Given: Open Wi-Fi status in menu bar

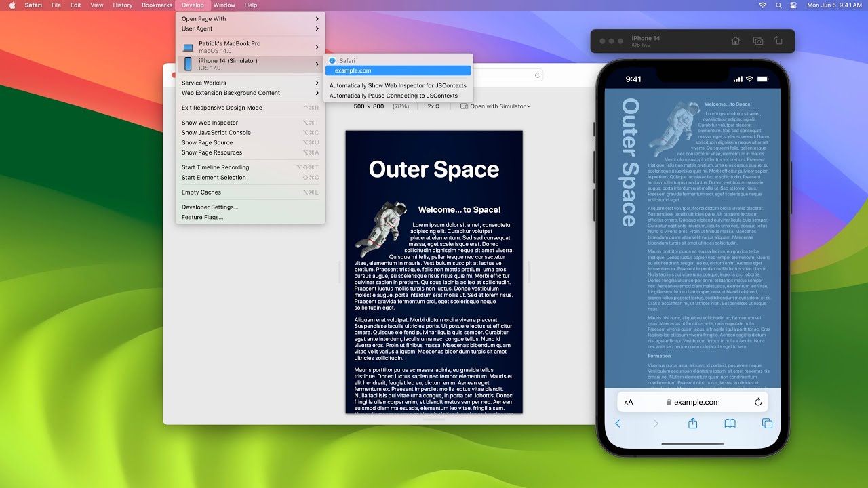Looking at the screenshot, I should point(762,5).
